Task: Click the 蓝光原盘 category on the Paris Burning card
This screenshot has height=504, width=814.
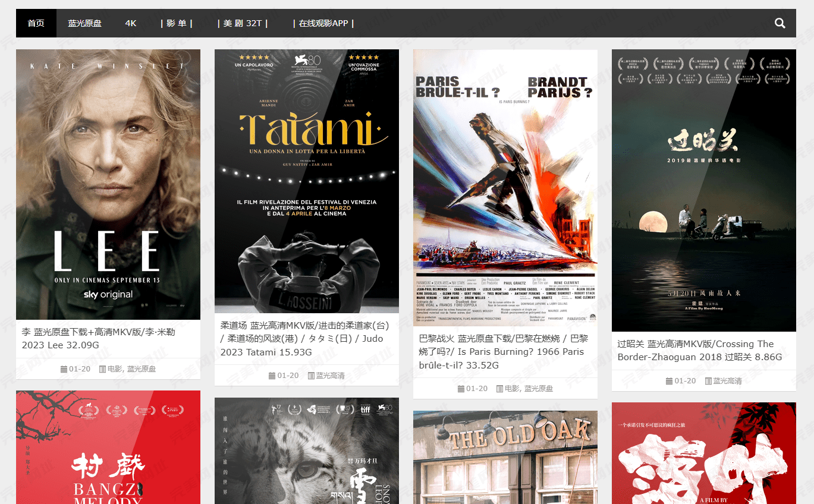Action: [x=539, y=389]
